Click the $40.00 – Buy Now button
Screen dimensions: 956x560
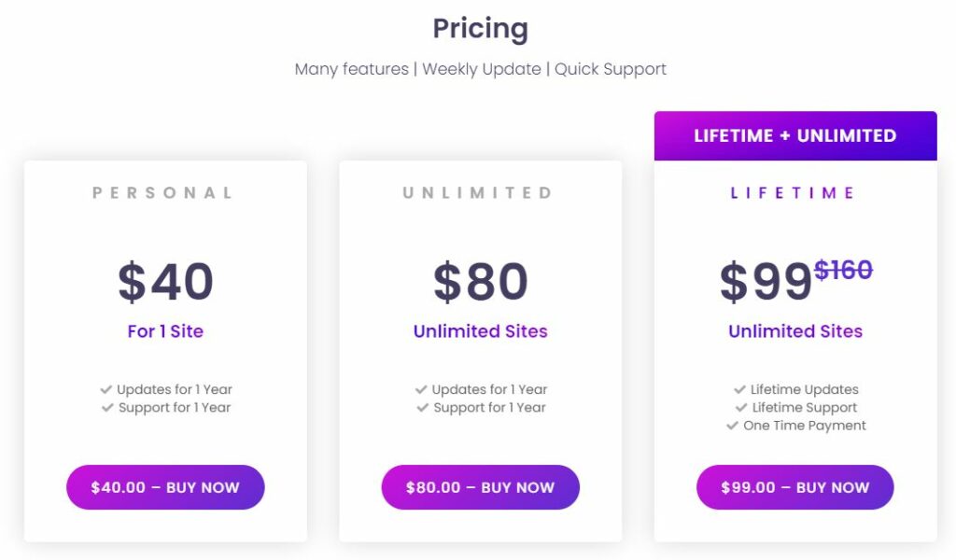165,487
